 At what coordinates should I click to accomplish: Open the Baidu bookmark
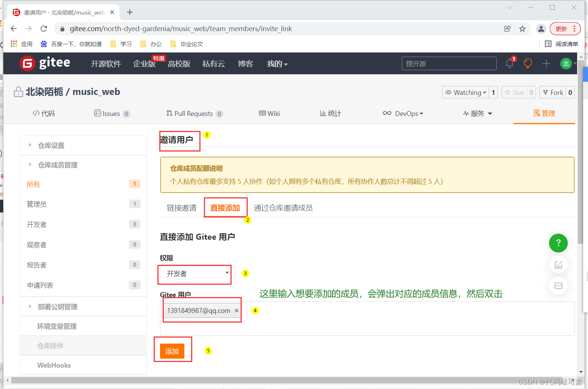(x=71, y=44)
